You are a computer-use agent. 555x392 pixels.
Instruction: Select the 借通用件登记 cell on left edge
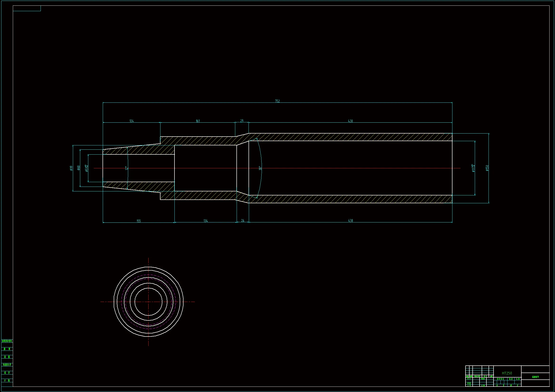coord(7,341)
